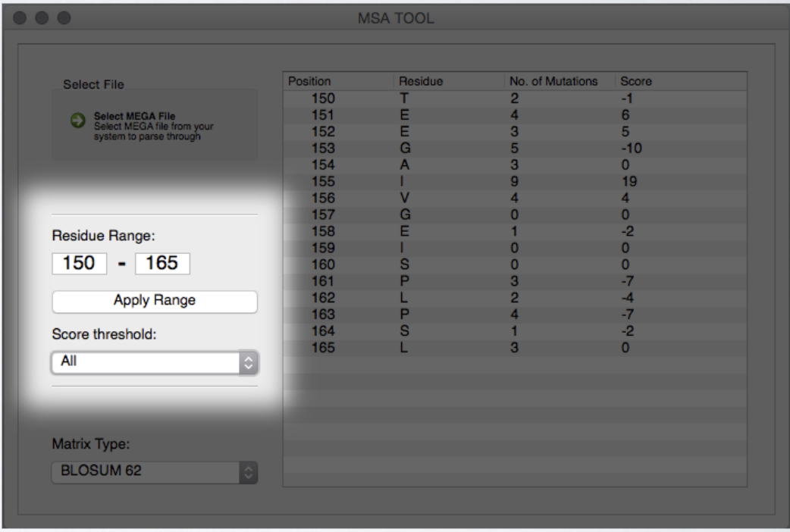Open the Matrix Type dropdown showing BLOSUM 62
This screenshot has width=790, height=532.
click(x=155, y=472)
